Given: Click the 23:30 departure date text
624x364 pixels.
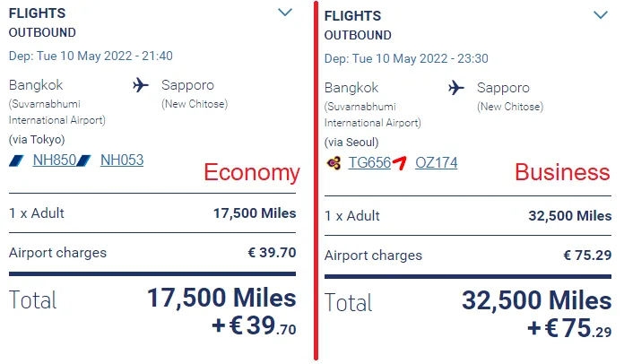Looking at the screenshot, I should coord(406,58).
